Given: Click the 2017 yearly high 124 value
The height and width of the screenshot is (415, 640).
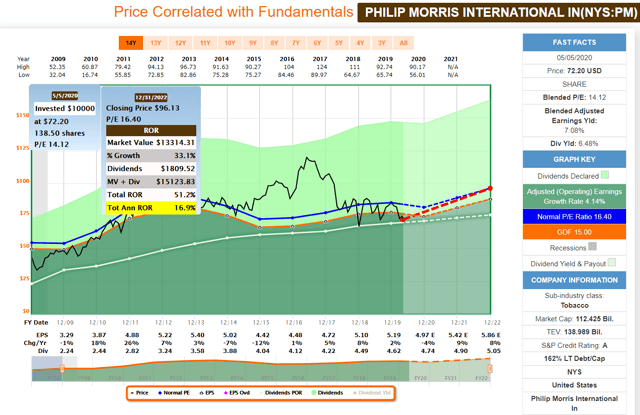Looking at the screenshot, I should [x=320, y=67].
